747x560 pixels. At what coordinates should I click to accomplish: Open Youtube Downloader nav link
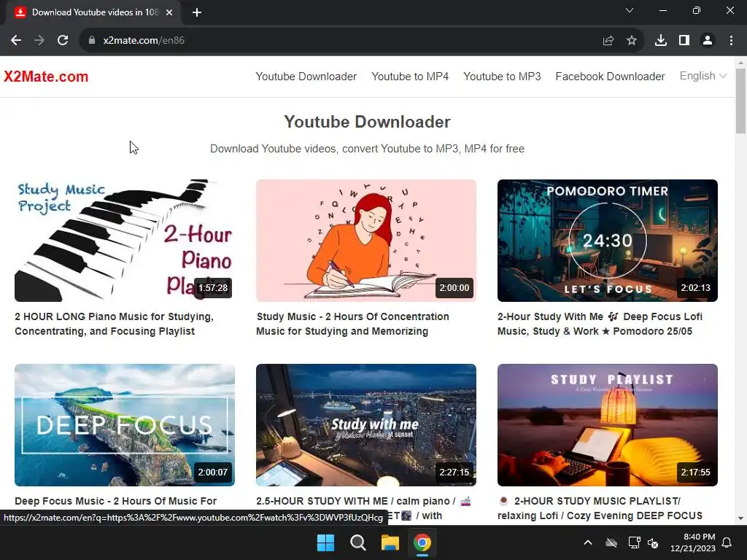306,76
